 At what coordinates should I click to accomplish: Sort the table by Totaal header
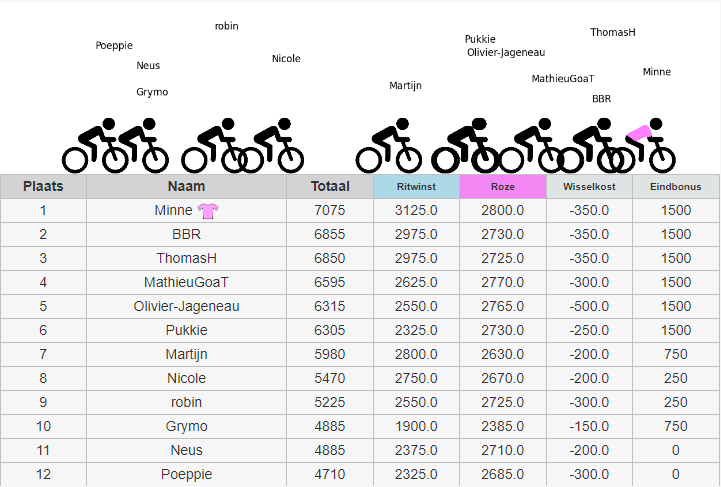pyautogui.click(x=329, y=186)
